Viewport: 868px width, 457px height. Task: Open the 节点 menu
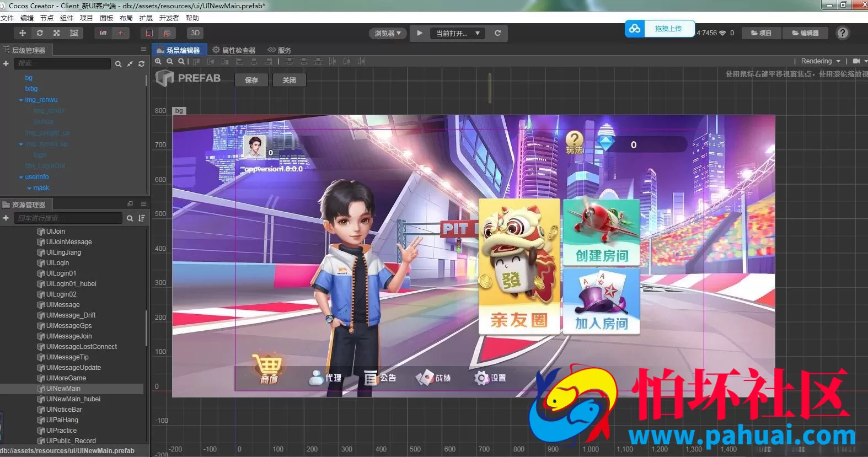coord(47,18)
